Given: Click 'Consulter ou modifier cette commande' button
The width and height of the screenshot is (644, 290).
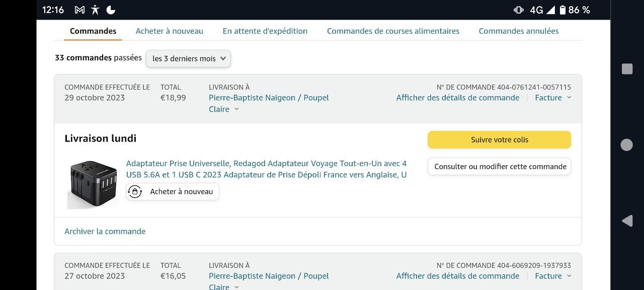Looking at the screenshot, I should (500, 167).
